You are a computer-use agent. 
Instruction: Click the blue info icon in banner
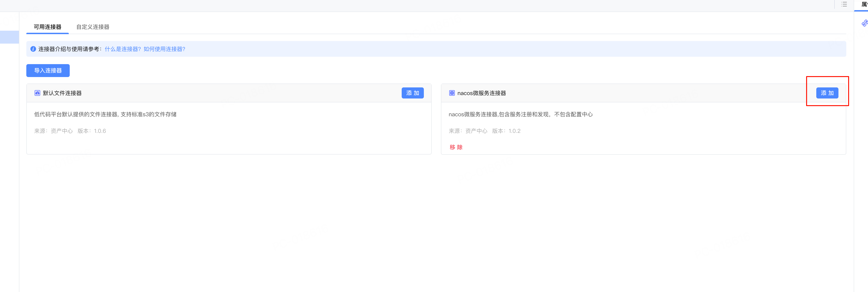33,49
